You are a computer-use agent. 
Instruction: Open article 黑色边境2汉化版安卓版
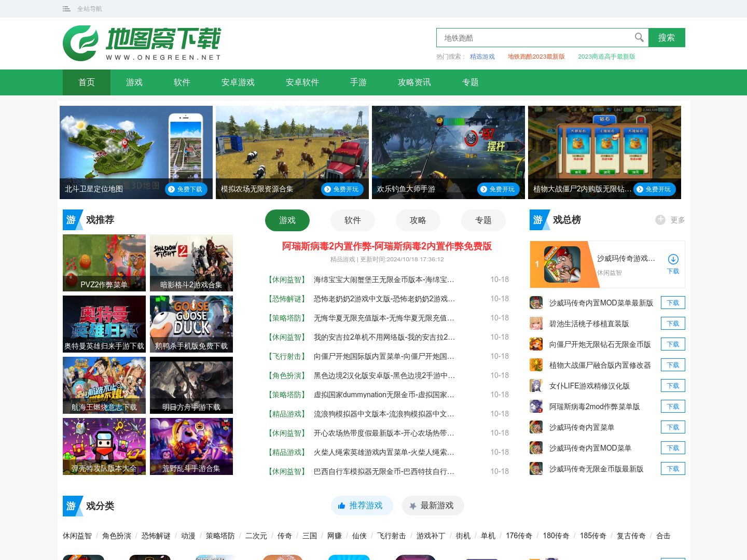click(x=384, y=375)
